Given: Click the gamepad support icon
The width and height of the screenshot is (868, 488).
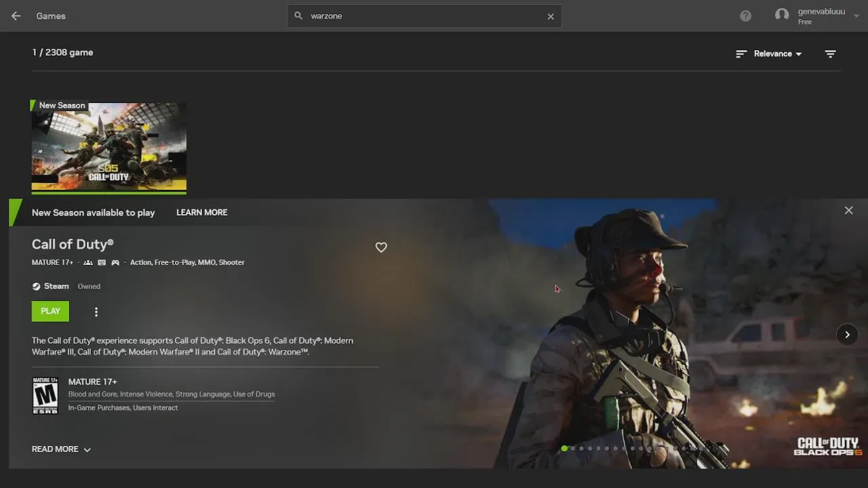Looking at the screenshot, I should pyautogui.click(x=115, y=262).
